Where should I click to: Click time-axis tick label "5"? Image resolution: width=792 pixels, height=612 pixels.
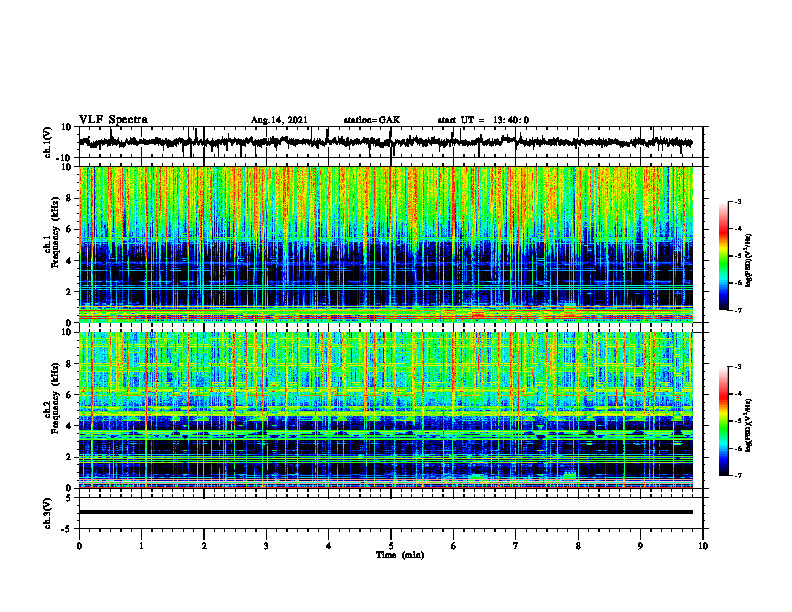click(x=391, y=546)
